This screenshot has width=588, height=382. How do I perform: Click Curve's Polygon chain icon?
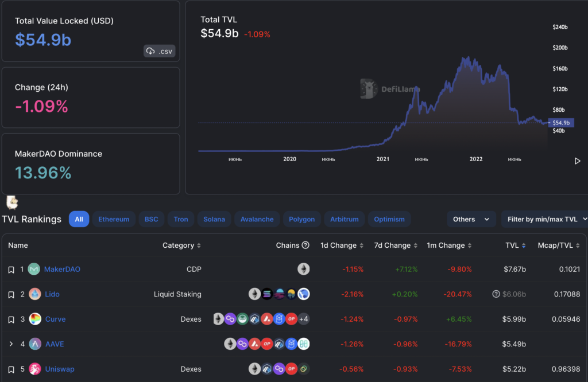(230, 319)
